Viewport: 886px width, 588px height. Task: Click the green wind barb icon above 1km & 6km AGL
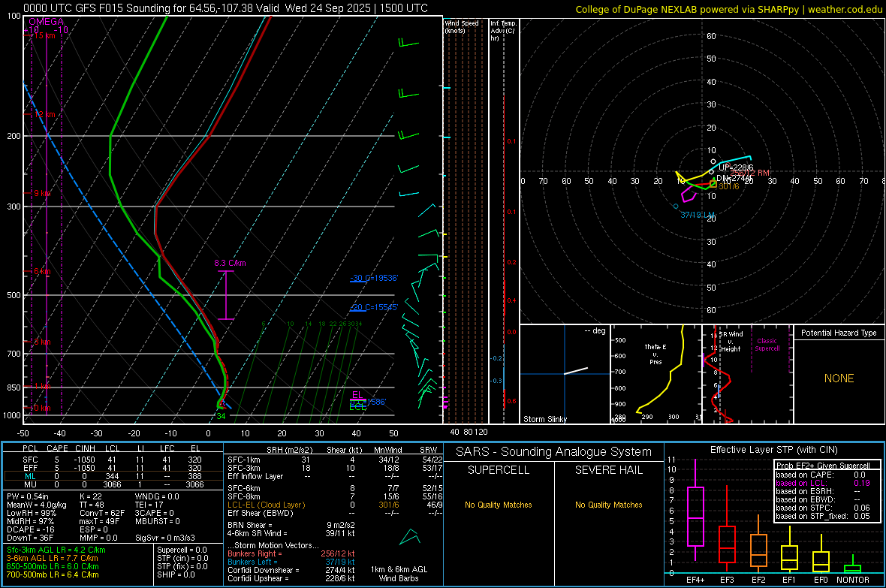(x=410, y=536)
